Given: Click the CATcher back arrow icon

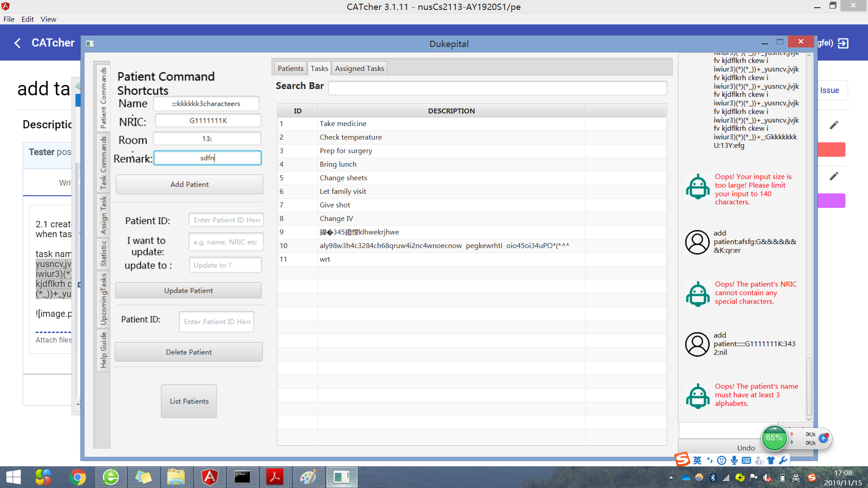Looking at the screenshot, I should [x=18, y=43].
